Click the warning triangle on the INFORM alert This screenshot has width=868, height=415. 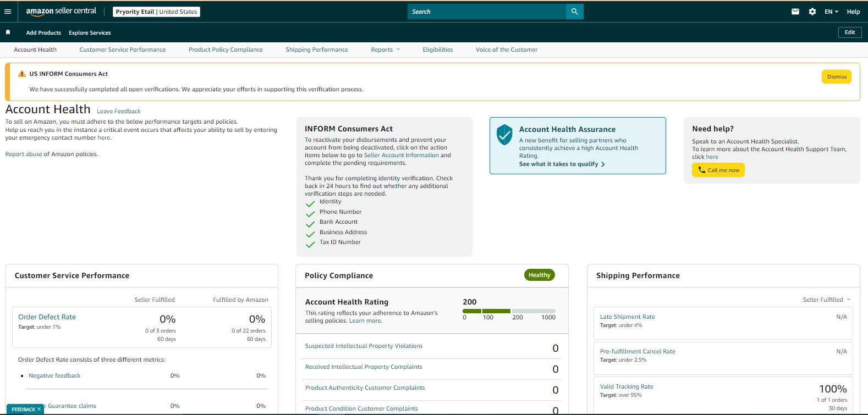coord(22,74)
